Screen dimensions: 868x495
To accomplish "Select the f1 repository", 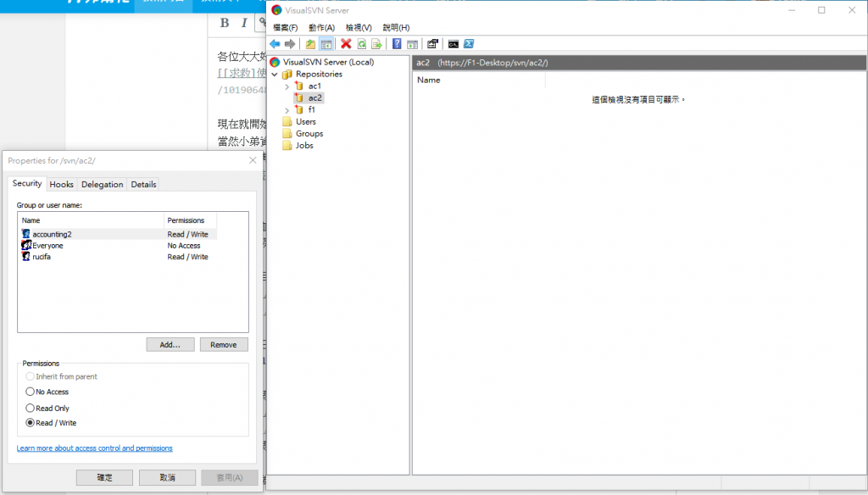I will pos(312,109).
